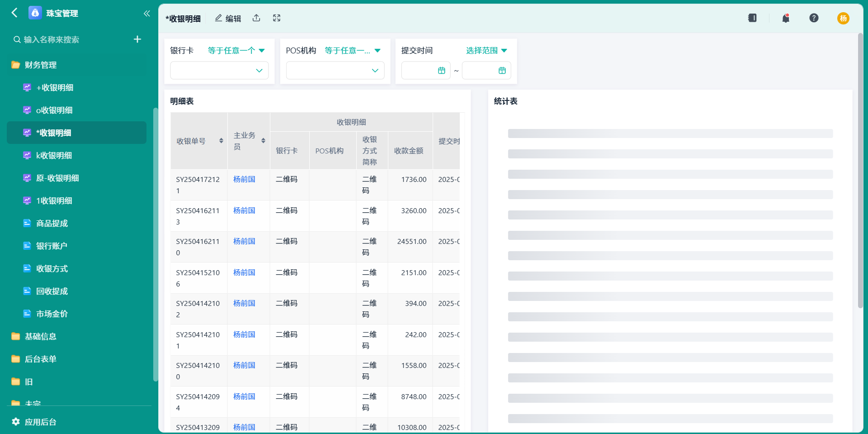This screenshot has width=868, height=434.
Task: Open calendar for start submission date
Action: point(442,71)
